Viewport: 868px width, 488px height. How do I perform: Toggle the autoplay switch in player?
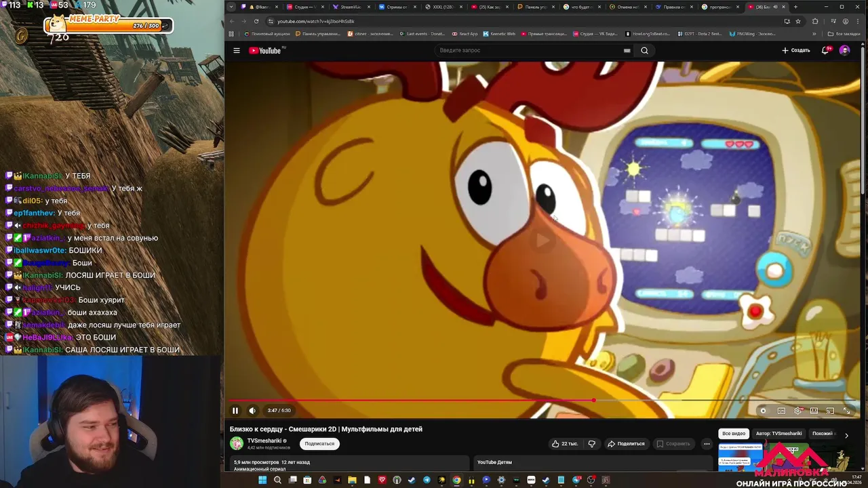pos(763,411)
